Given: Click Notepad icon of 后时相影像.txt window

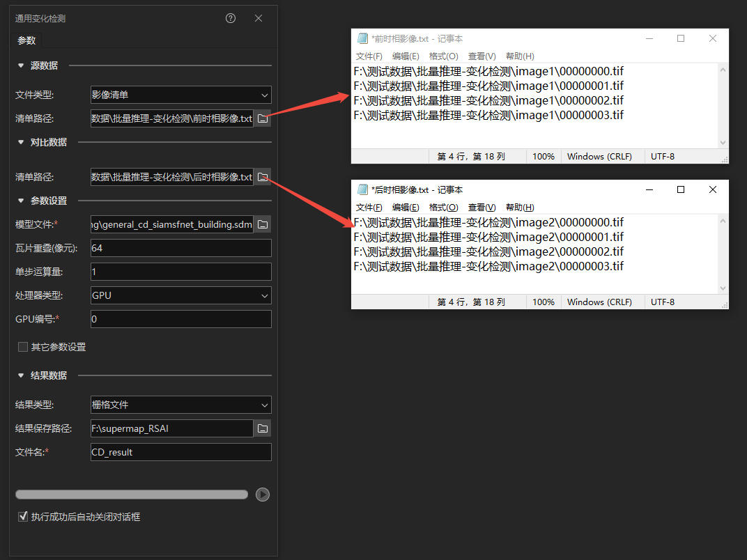Looking at the screenshot, I should 362,189.
